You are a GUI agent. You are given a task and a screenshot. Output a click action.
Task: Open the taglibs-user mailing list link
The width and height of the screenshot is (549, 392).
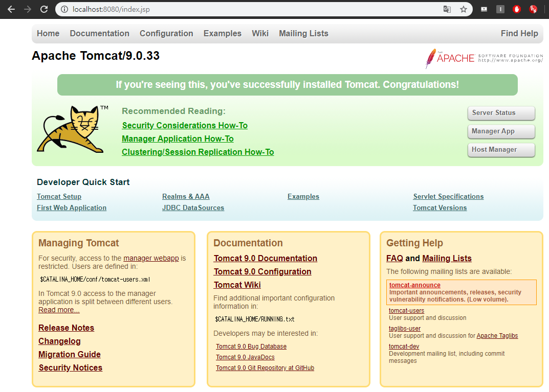coord(404,328)
